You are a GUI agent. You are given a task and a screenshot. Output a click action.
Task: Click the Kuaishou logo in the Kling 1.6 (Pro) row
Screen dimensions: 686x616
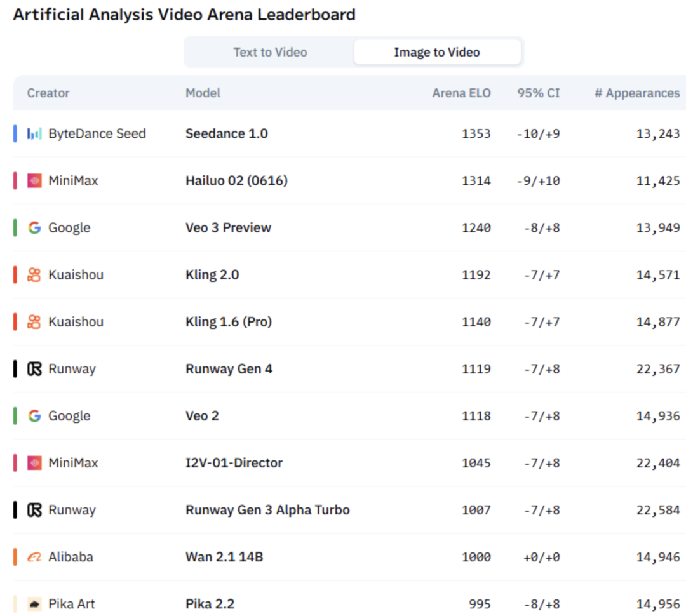click(34, 321)
